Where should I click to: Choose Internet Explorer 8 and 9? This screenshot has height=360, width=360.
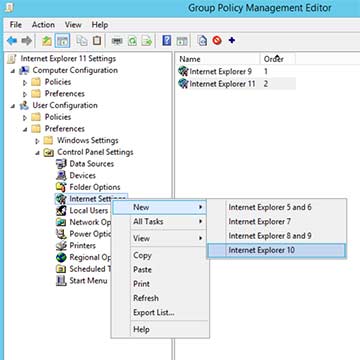(x=277, y=236)
